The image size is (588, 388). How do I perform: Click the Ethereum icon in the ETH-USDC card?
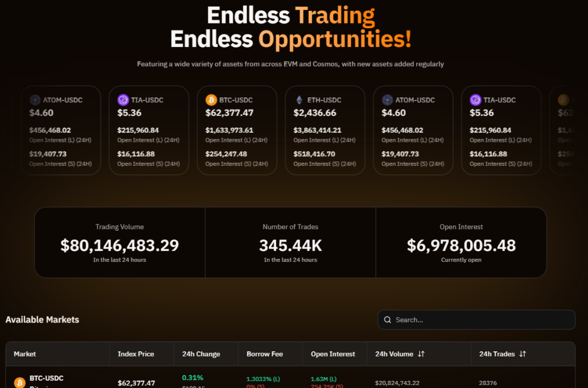point(299,100)
